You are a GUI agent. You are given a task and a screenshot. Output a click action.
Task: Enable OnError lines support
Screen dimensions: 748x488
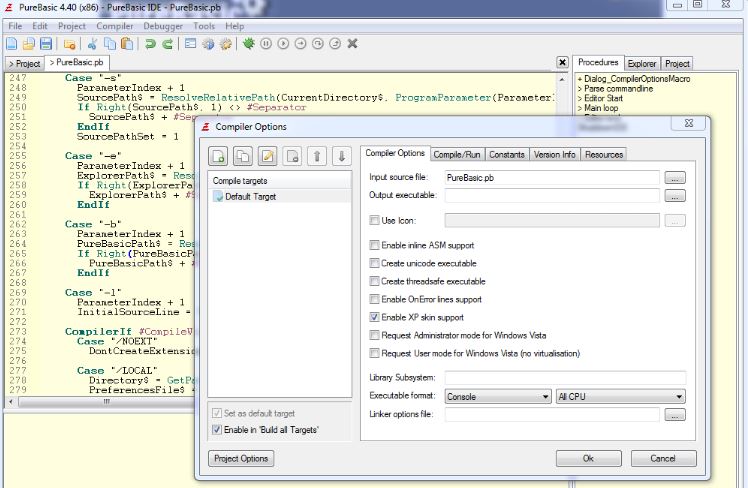(374, 300)
